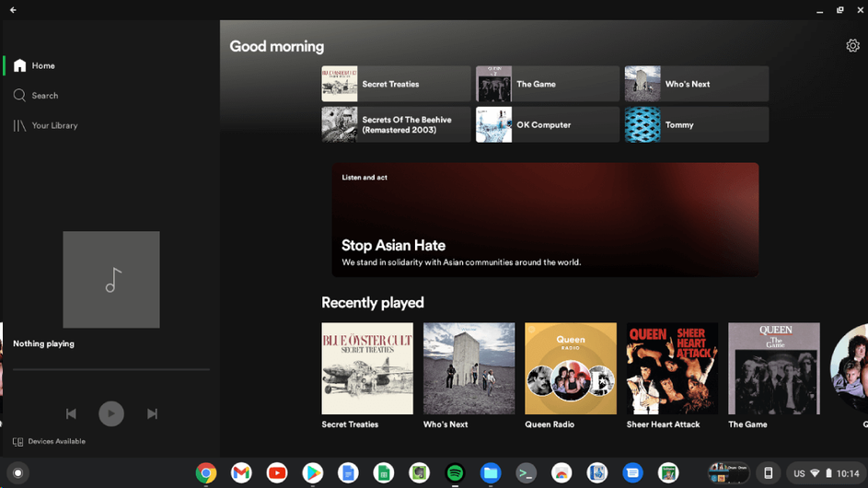This screenshot has width=868, height=488.
Task: Click the Devices Available icon
Action: (x=17, y=442)
